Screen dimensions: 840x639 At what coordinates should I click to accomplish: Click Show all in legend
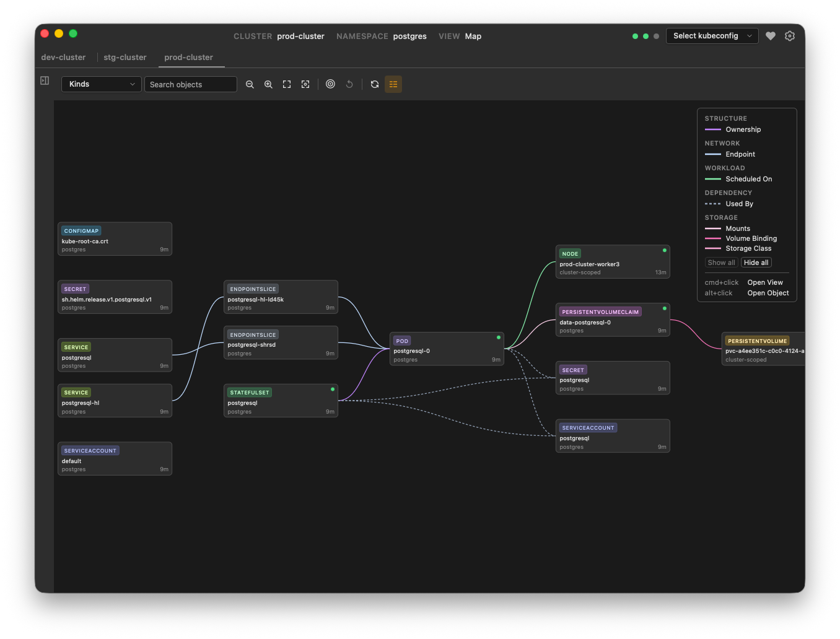[x=722, y=263]
